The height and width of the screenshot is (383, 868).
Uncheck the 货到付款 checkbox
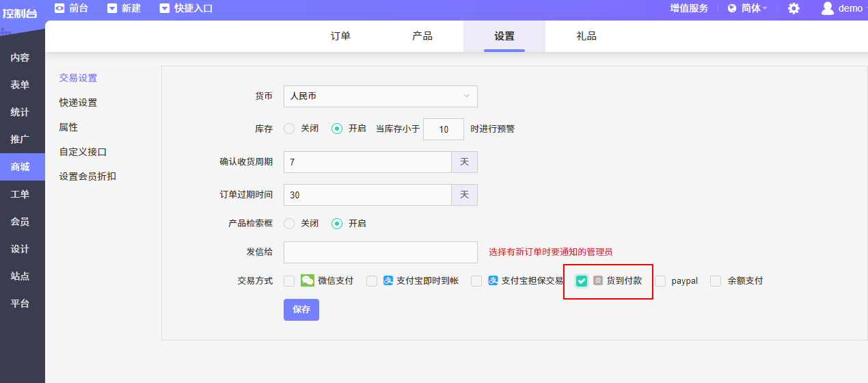(x=582, y=280)
